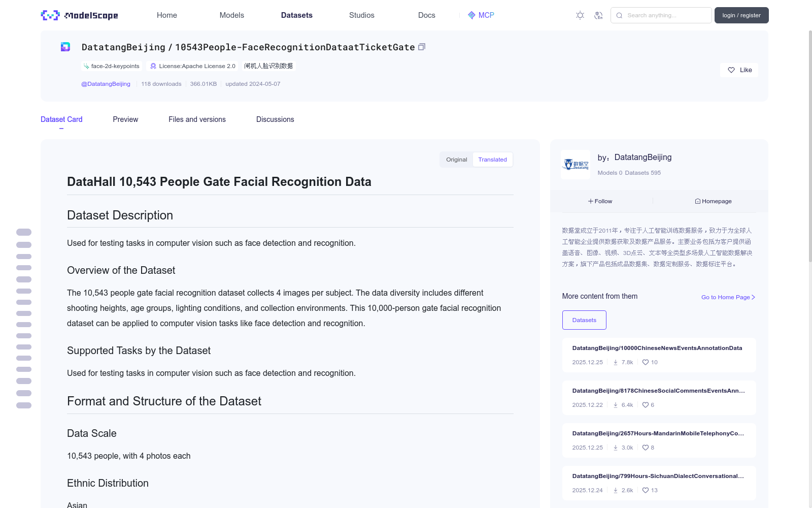The image size is (812, 508).
Task: Click the 'Format and Structure of the Dataset' heading
Action: [164, 401]
